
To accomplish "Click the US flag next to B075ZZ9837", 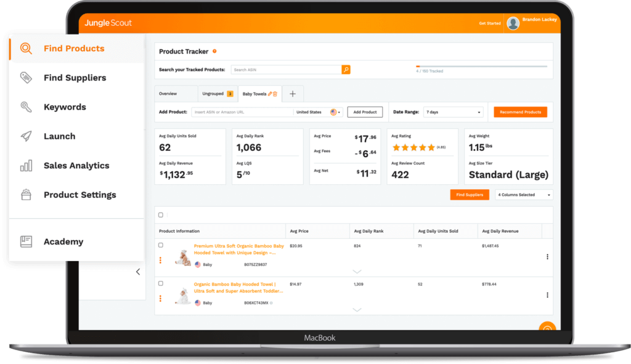I will click(198, 264).
